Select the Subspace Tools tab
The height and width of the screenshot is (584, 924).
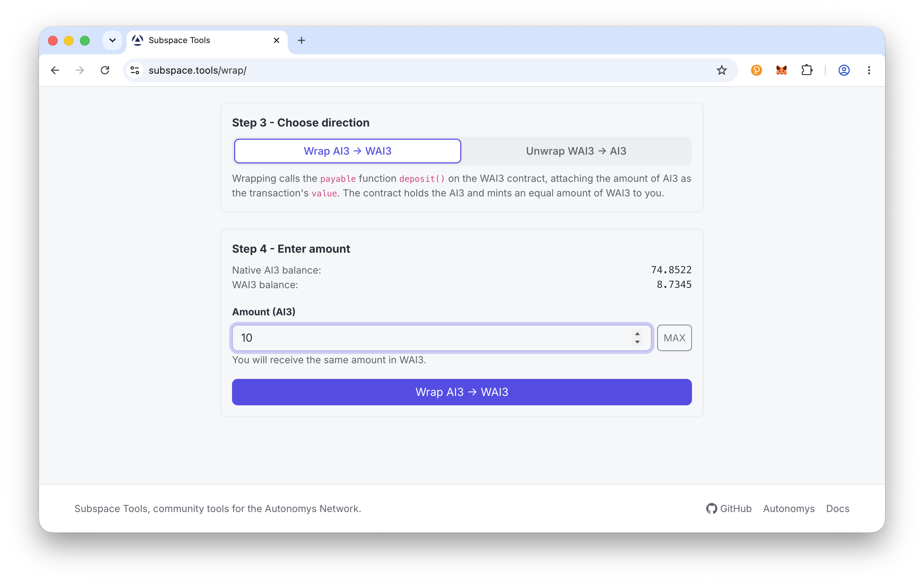(x=207, y=40)
